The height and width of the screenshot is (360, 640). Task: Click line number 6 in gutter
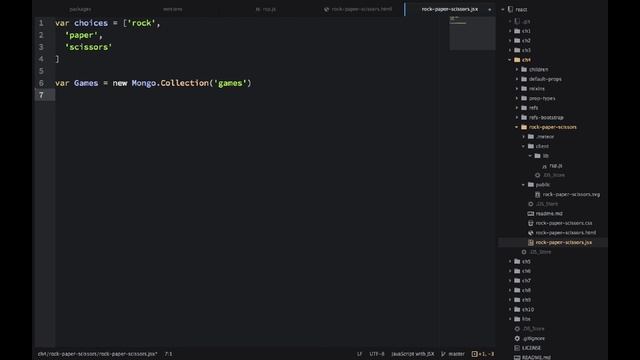pos(41,83)
